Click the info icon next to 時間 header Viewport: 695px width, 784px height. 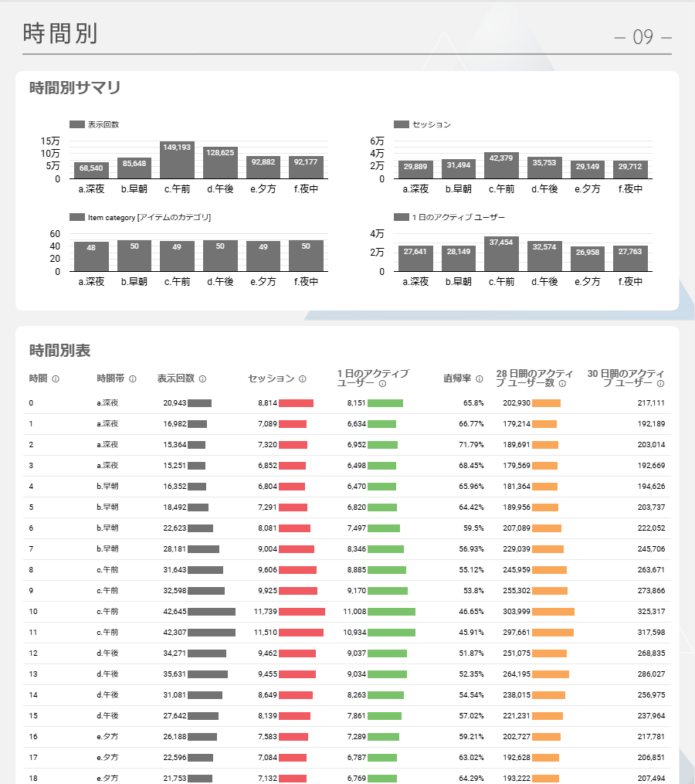click(x=56, y=379)
